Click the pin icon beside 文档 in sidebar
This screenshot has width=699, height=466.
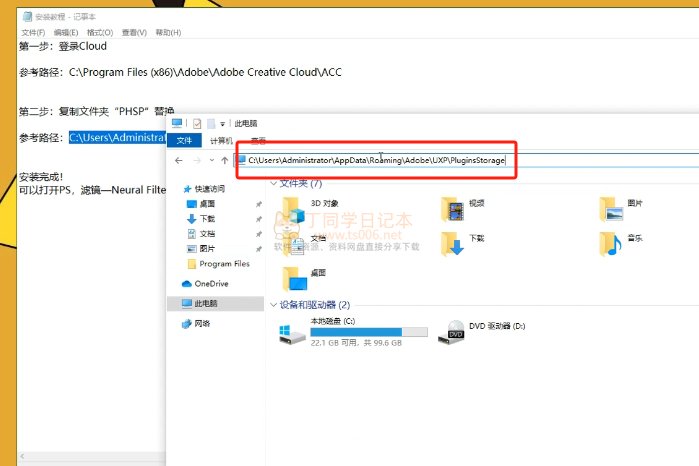[259, 234]
